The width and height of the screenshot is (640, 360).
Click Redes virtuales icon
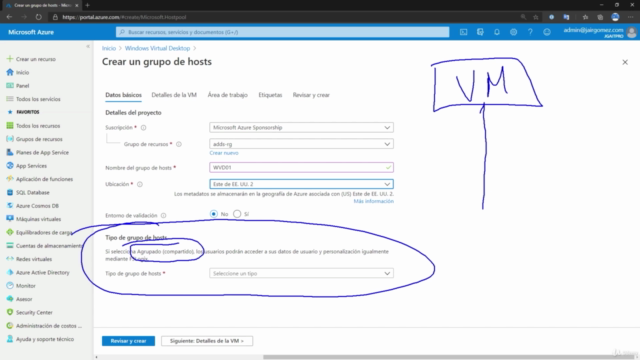[x=10, y=259]
